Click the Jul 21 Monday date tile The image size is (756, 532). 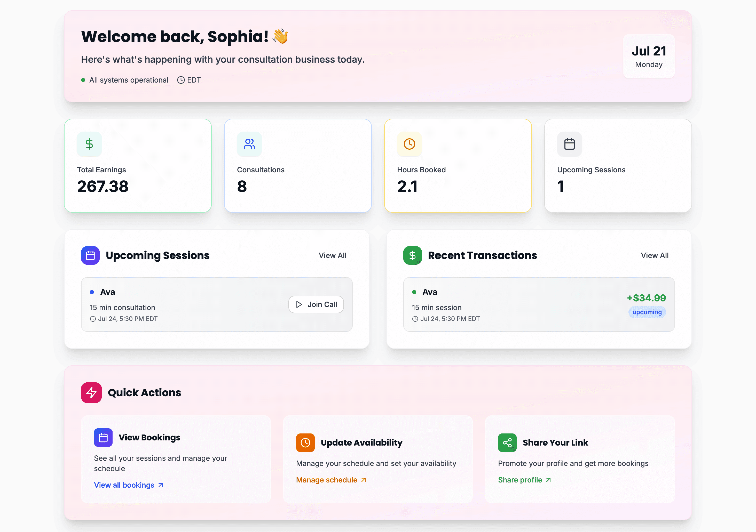pos(648,56)
